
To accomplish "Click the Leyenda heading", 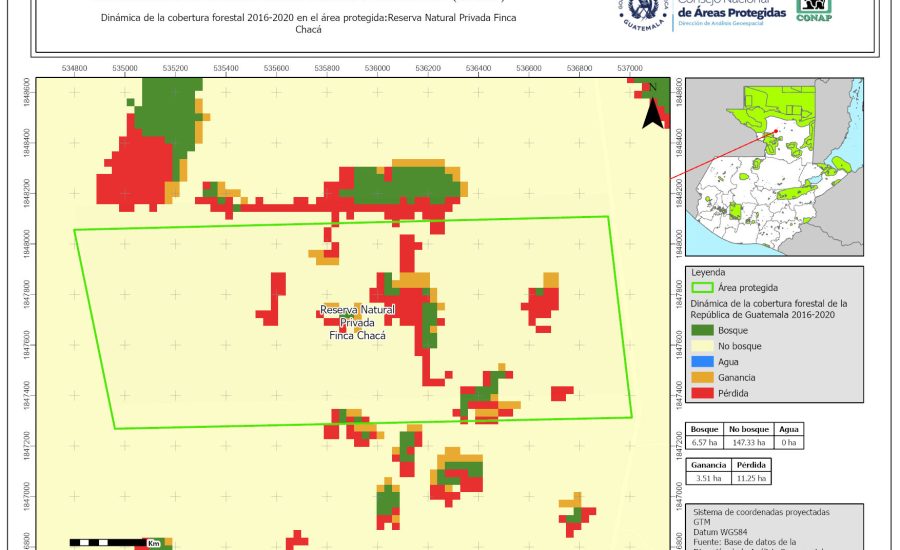I will pos(709,272).
